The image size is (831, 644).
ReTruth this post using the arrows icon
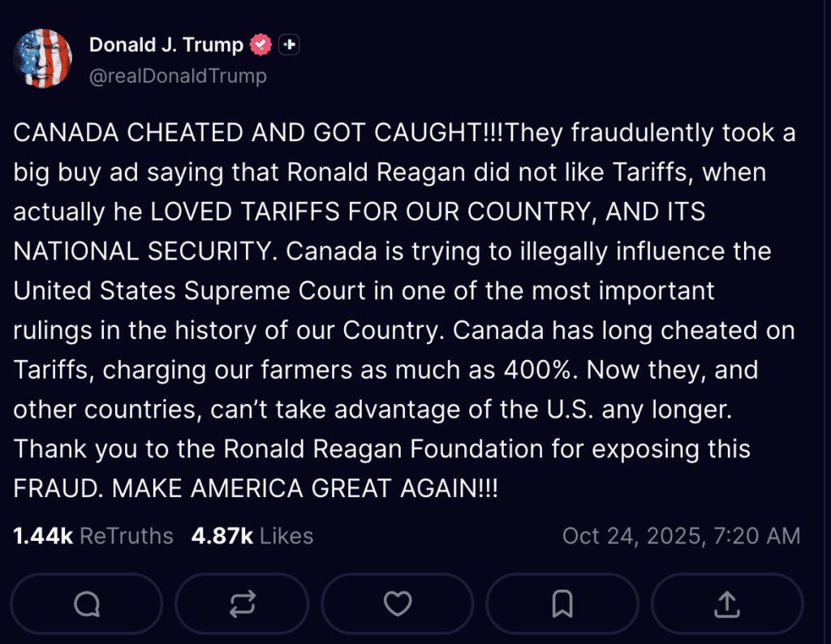(242, 604)
